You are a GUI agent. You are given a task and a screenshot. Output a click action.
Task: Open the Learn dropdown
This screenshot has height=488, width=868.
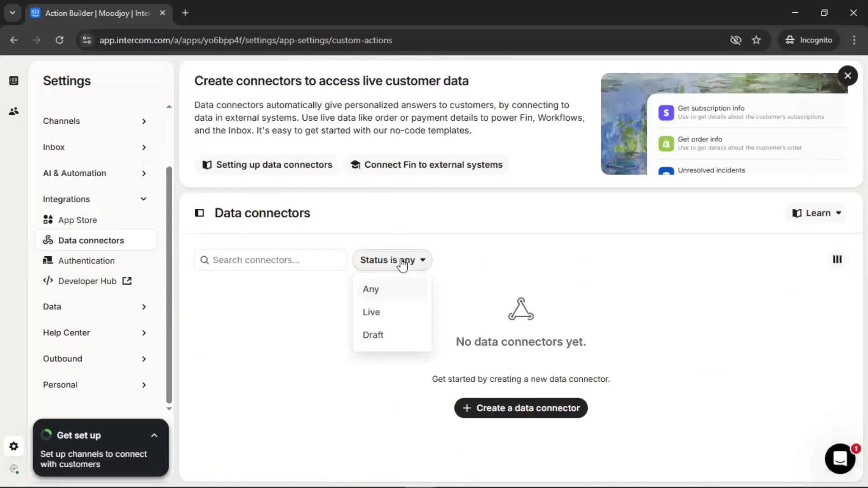click(817, 213)
